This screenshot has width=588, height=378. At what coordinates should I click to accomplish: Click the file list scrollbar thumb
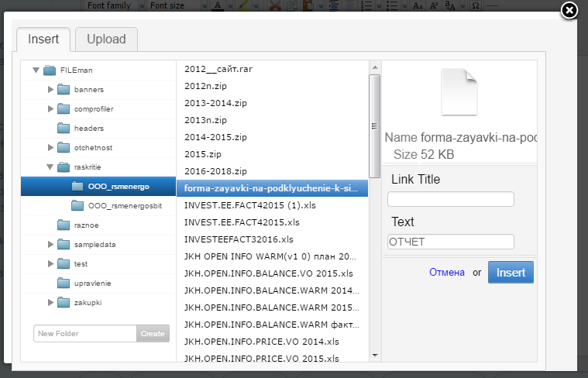pos(374,126)
